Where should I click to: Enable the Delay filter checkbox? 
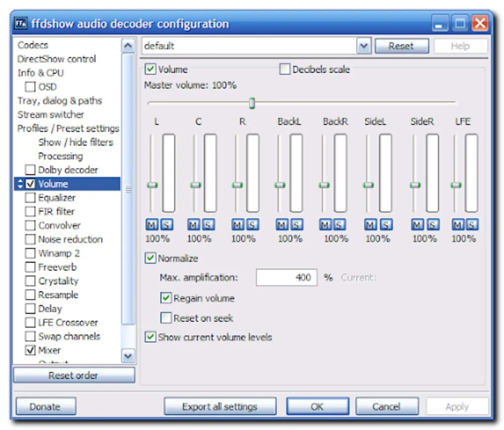coord(30,309)
